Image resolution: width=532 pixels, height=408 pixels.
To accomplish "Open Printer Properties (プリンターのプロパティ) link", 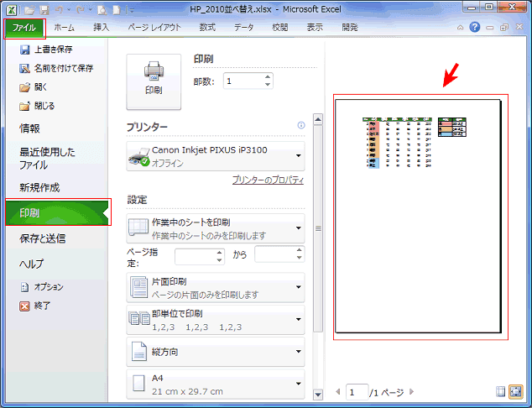I will point(267,180).
